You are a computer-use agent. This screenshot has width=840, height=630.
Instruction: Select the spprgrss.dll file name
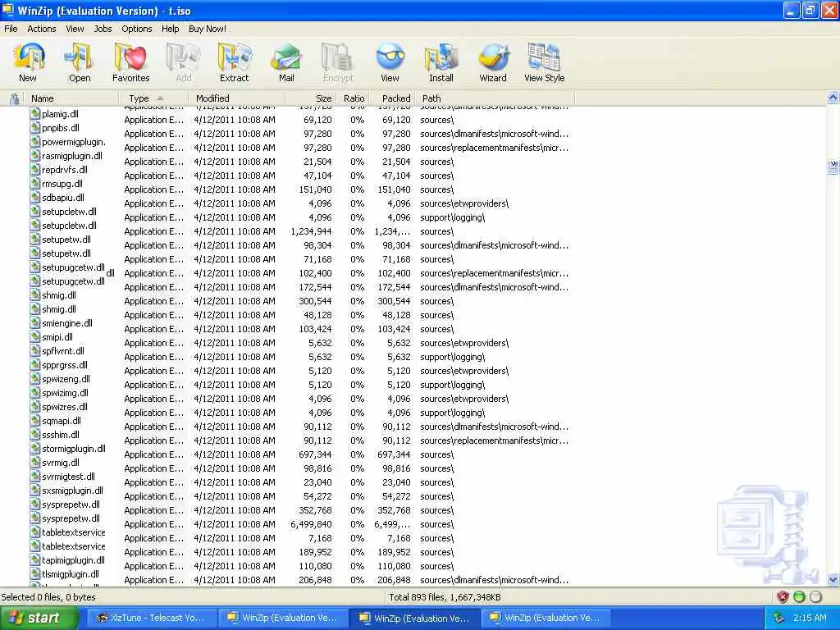point(64,365)
